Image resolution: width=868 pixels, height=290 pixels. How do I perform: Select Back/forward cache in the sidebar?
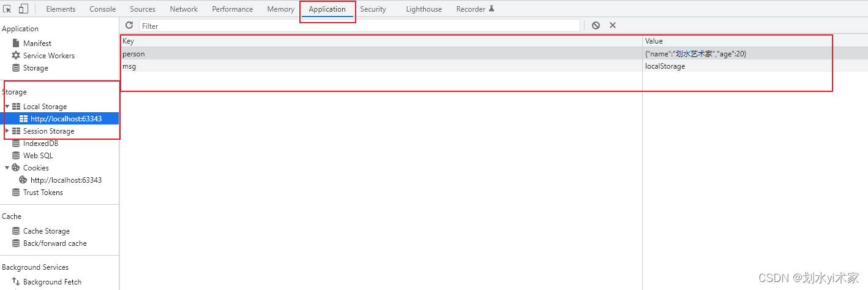[55, 243]
